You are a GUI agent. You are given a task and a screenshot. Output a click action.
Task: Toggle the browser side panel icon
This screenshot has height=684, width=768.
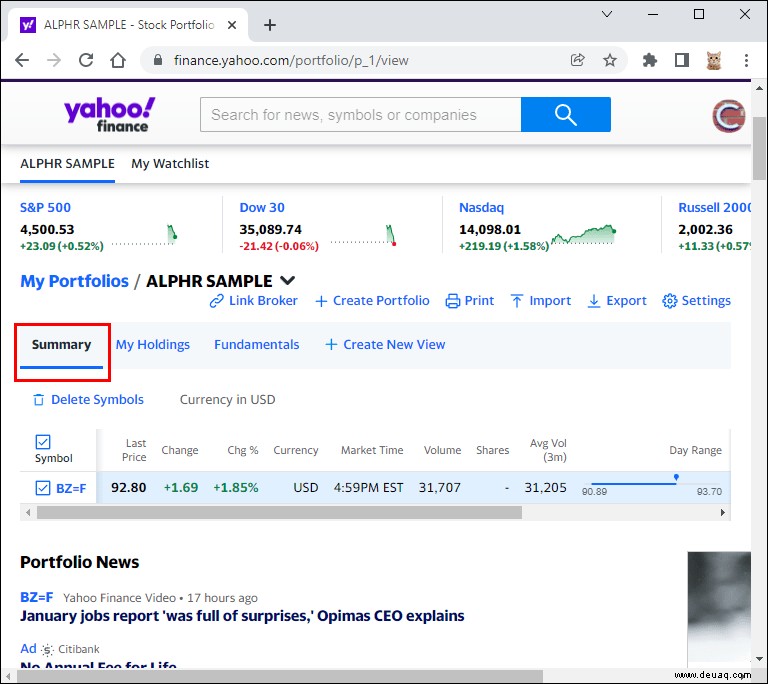[x=682, y=60]
